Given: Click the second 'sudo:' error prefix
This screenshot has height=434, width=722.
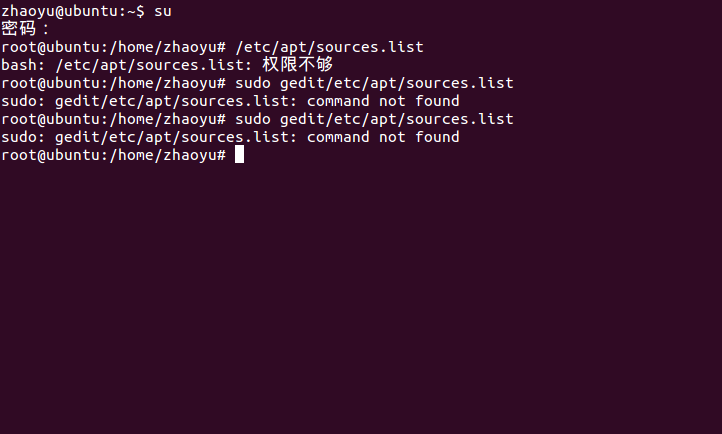Looking at the screenshot, I should click(23, 137).
